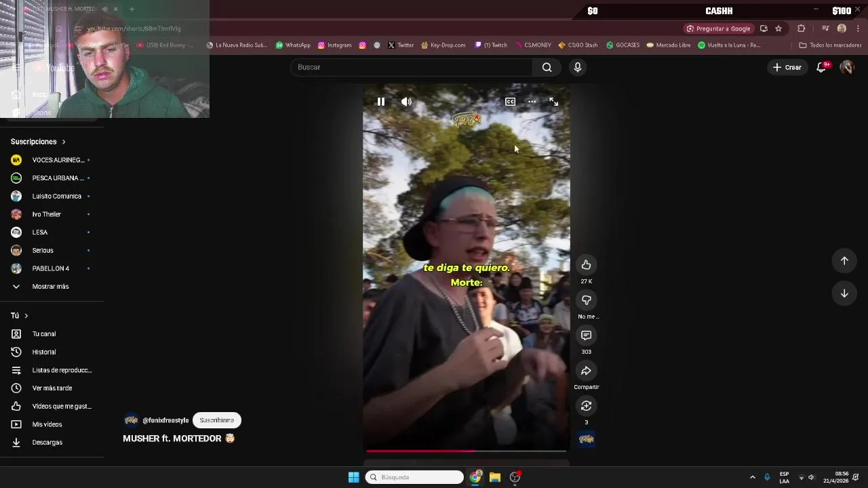Open YouTube account avatar menu
The height and width of the screenshot is (488, 868).
(846, 67)
